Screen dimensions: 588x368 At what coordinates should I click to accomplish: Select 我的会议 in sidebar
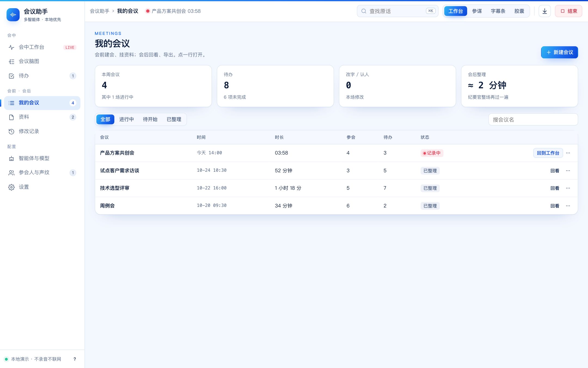(x=42, y=103)
